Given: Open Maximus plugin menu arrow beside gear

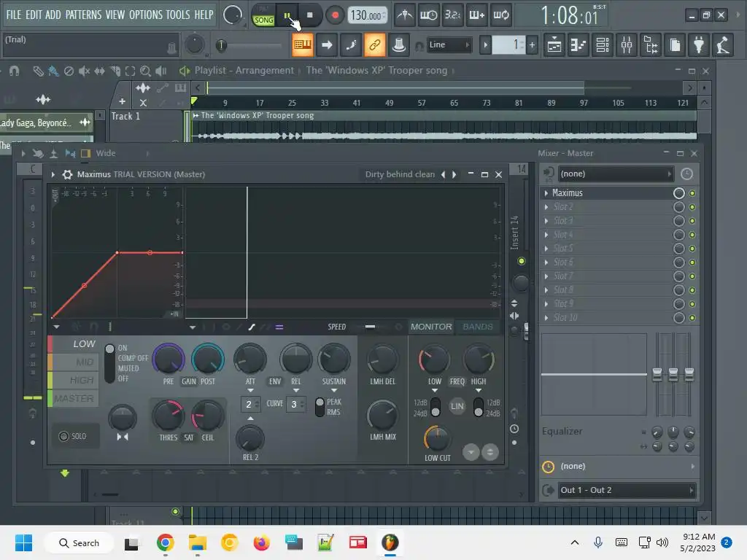Looking at the screenshot, I should (53, 174).
